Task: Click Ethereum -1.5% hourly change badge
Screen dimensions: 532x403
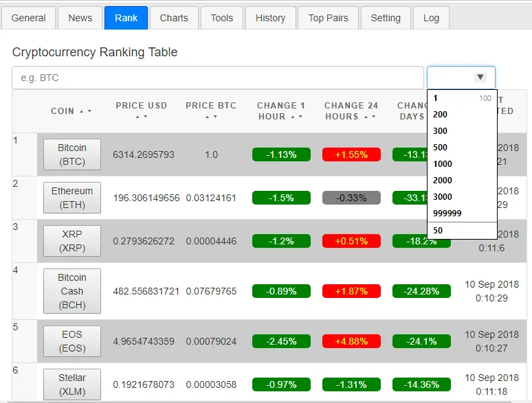Action: pyautogui.click(x=281, y=198)
